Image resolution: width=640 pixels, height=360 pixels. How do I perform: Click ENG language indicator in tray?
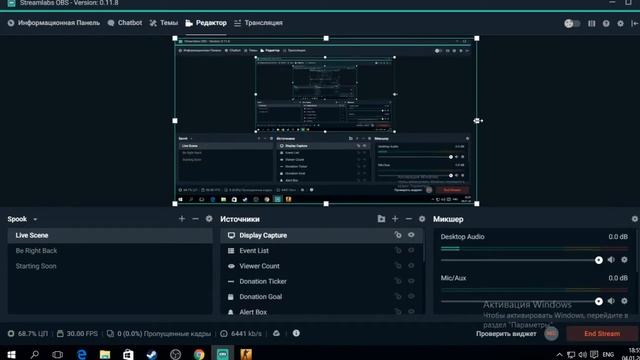coord(608,355)
